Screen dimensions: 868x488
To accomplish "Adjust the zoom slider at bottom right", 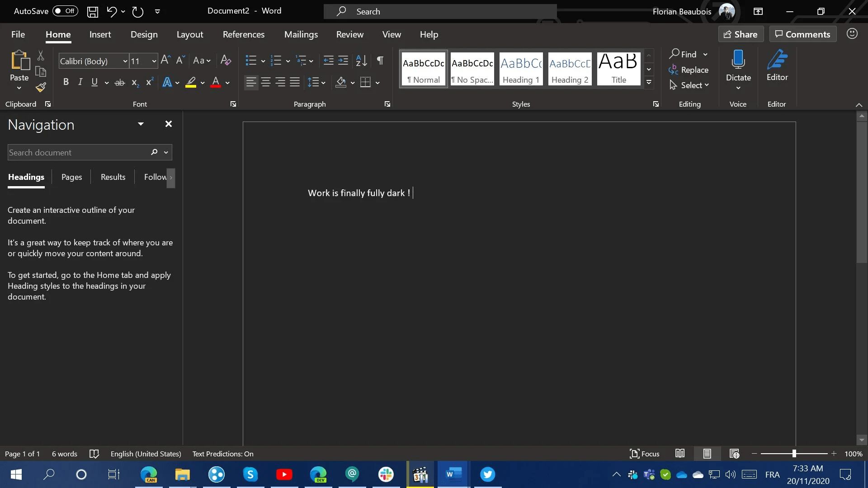I will tap(795, 454).
